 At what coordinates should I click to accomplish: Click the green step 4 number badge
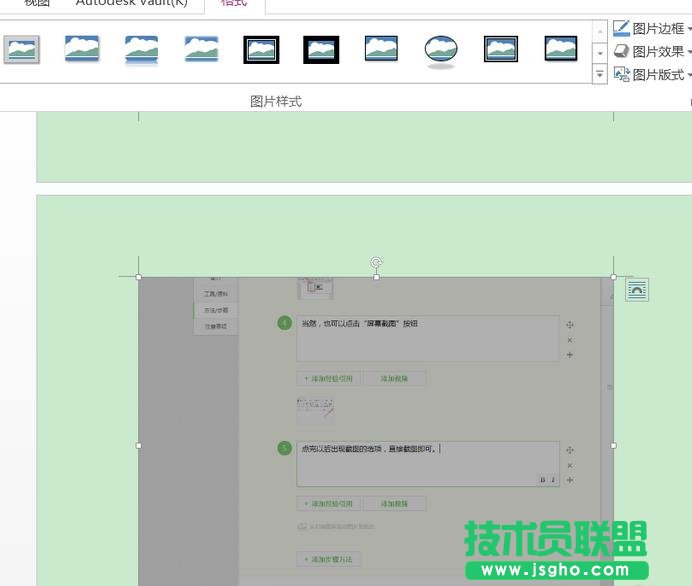285,323
